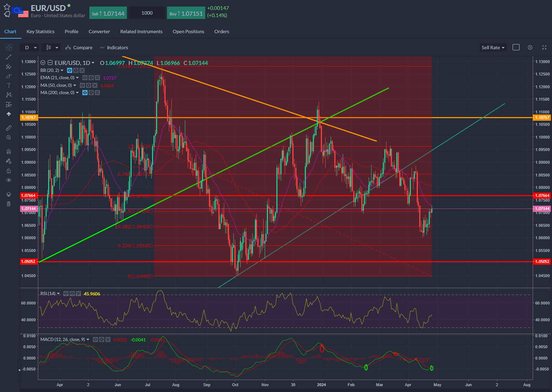The width and height of the screenshot is (552, 392).
Task: Select the zoom in tool
Action: (9, 137)
